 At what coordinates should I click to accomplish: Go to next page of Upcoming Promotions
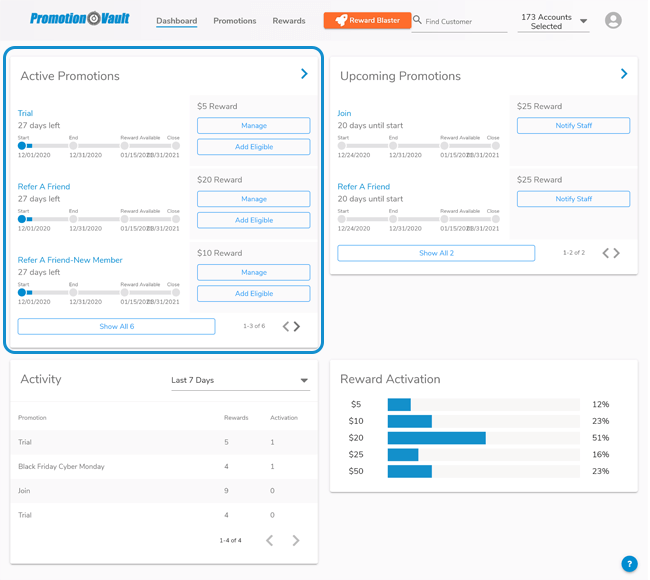(x=617, y=254)
